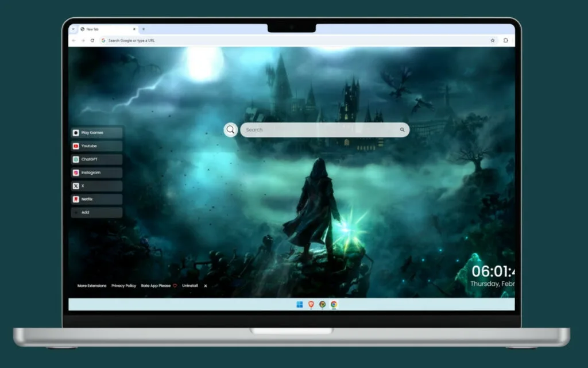Follow the More Extensions link
The height and width of the screenshot is (368, 588).
[92, 286]
